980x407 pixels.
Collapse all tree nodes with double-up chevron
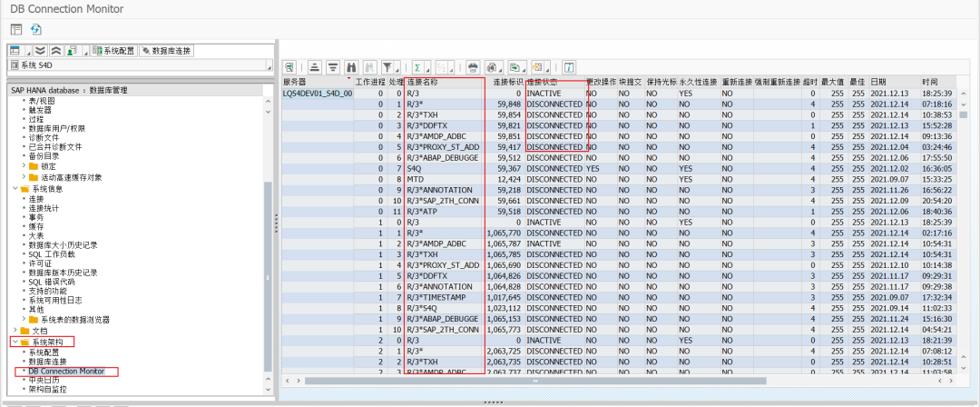click(x=55, y=51)
